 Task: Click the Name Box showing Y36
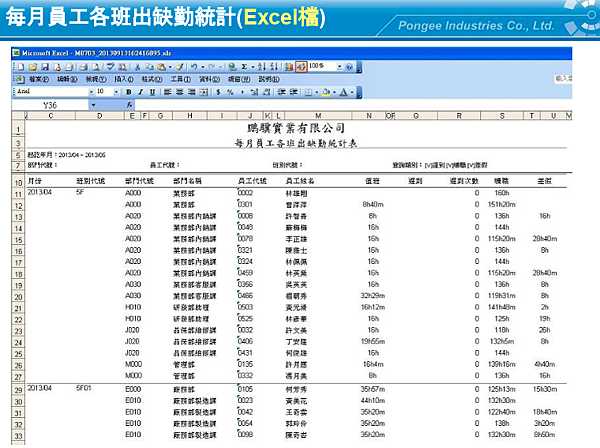51,105
